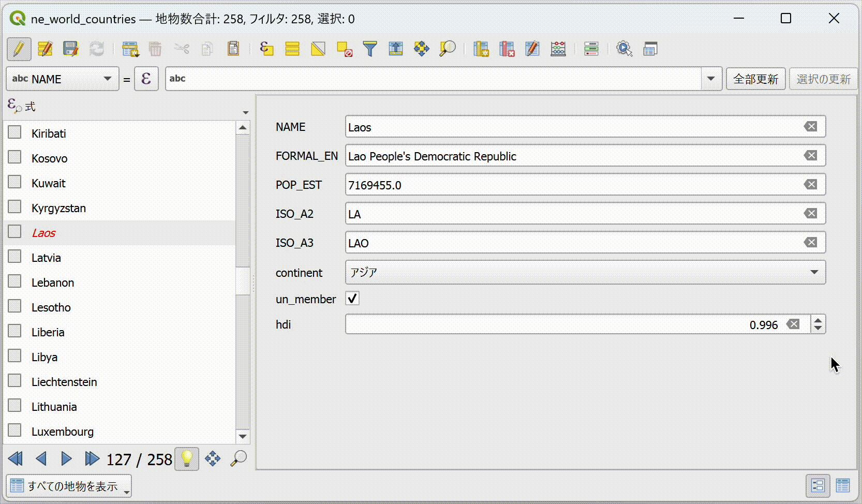The width and height of the screenshot is (862, 504).
Task: Select Lithuania in the feature list
Action: 54,407
